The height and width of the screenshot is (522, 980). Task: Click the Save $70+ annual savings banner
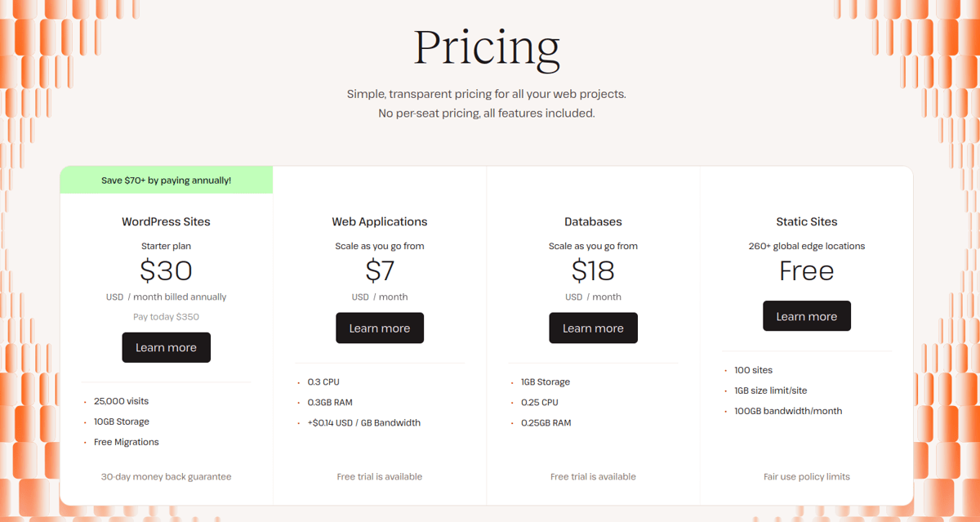pos(166,180)
